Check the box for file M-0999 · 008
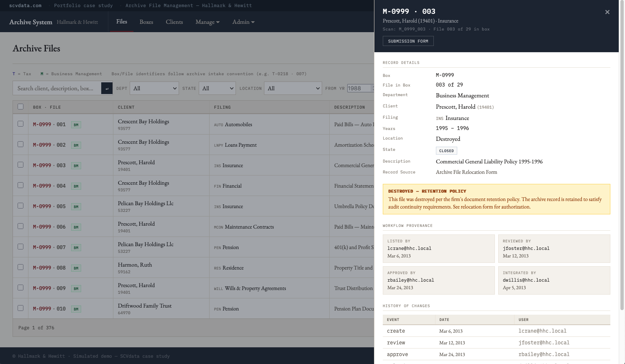Image resolution: width=625 pixels, height=364 pixels. tap(20, 267)
